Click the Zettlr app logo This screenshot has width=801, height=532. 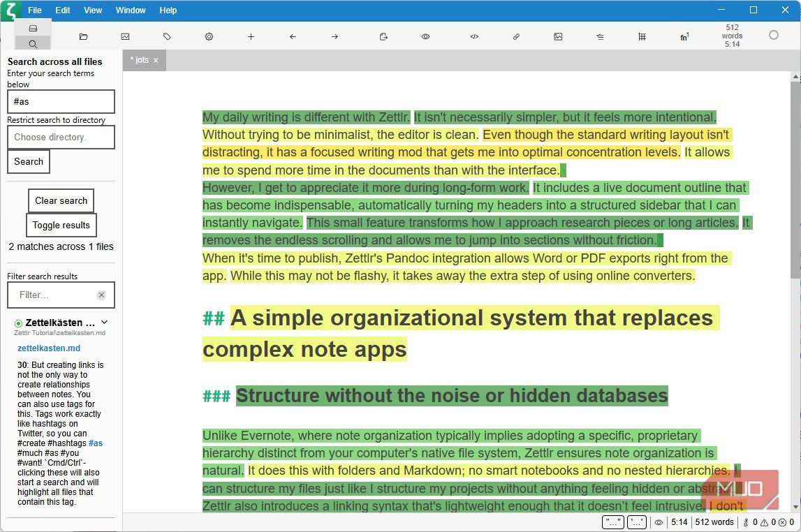[11, 10]
